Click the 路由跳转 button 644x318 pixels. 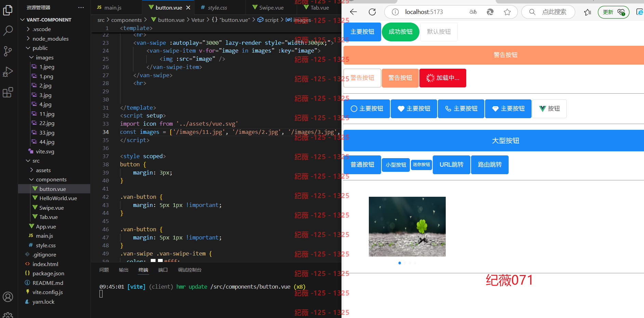(x=489, y=165)
